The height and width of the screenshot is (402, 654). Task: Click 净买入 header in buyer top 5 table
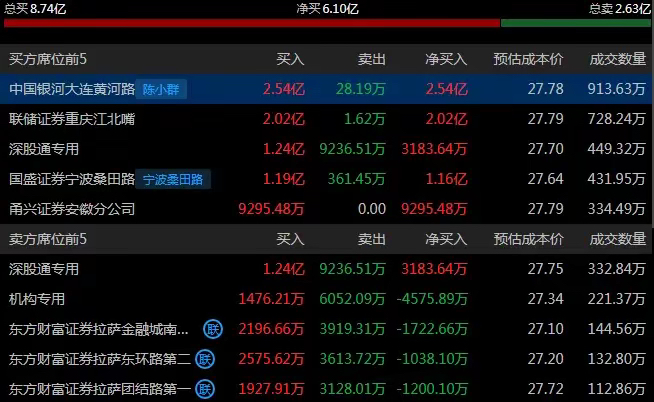click(x=446, y=59)
